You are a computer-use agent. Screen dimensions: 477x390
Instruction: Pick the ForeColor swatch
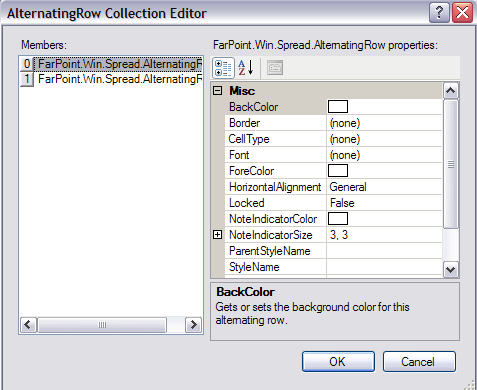pyautogui.click(x=338, y=171)
